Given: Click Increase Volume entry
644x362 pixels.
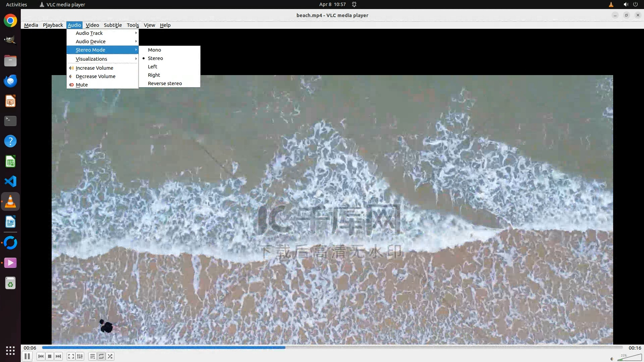Looking at the screenshot, I should click(x=94, y=68).
